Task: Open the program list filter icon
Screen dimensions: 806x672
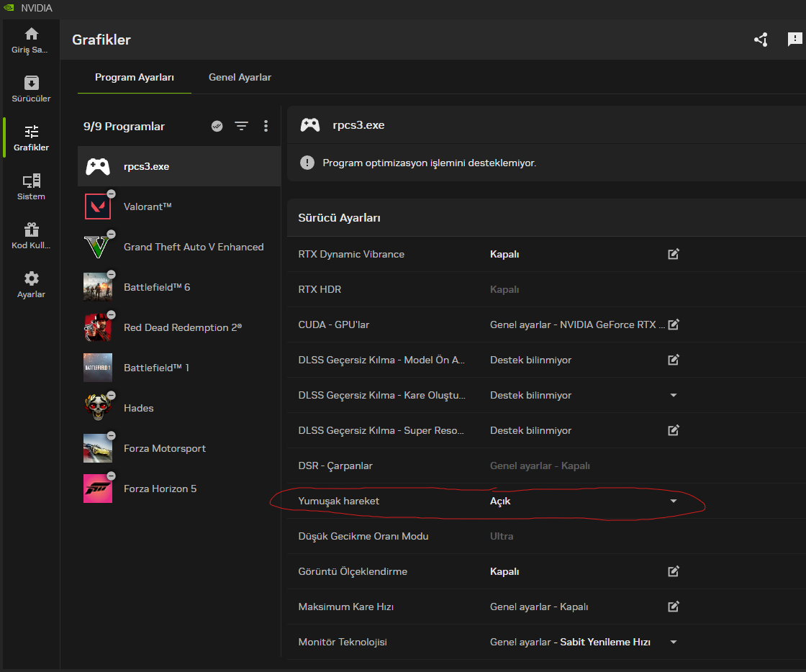Action: pyautogui.click(x=242, y=126)
